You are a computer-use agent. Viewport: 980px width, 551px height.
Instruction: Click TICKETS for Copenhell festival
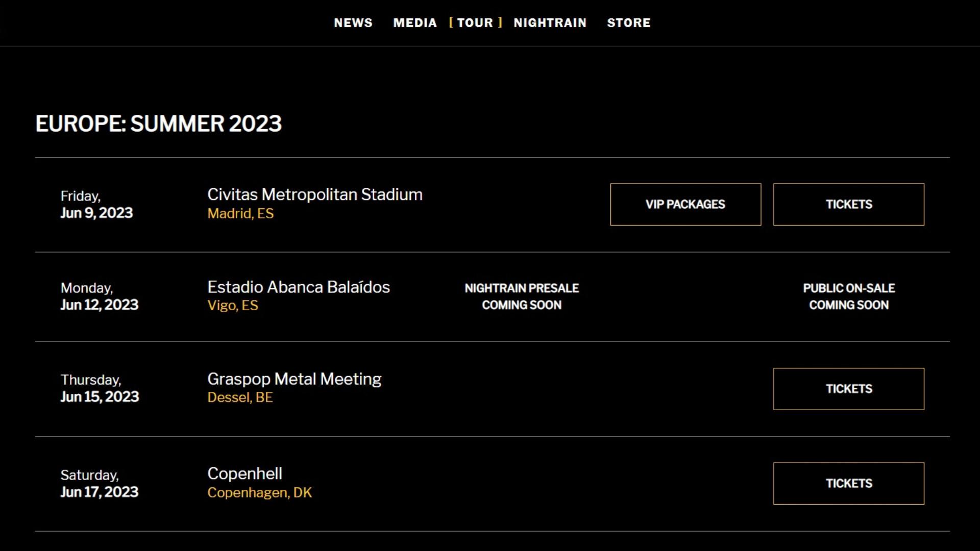[x=848, y=483]
